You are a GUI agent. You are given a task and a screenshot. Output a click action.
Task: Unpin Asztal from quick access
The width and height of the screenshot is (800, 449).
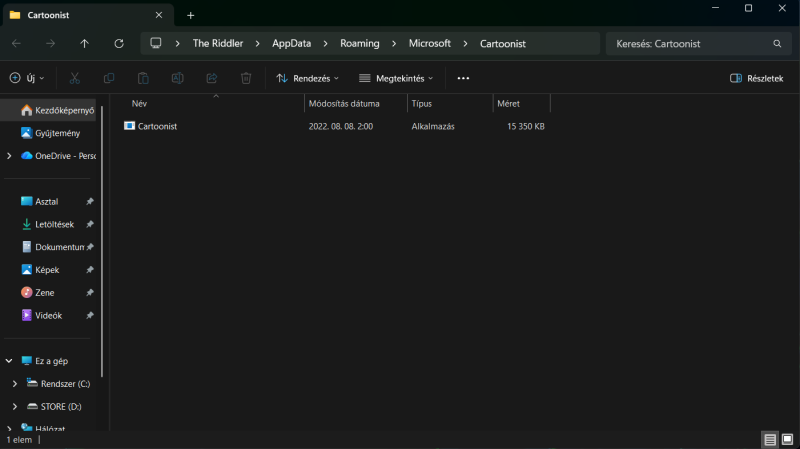point(90,202)
